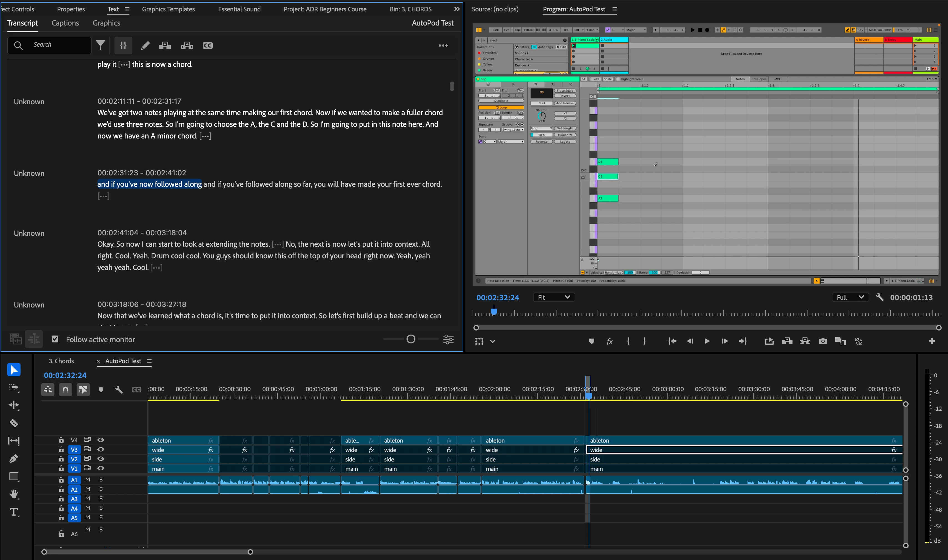Switch to the 3. Chords sequence tab

61,361
